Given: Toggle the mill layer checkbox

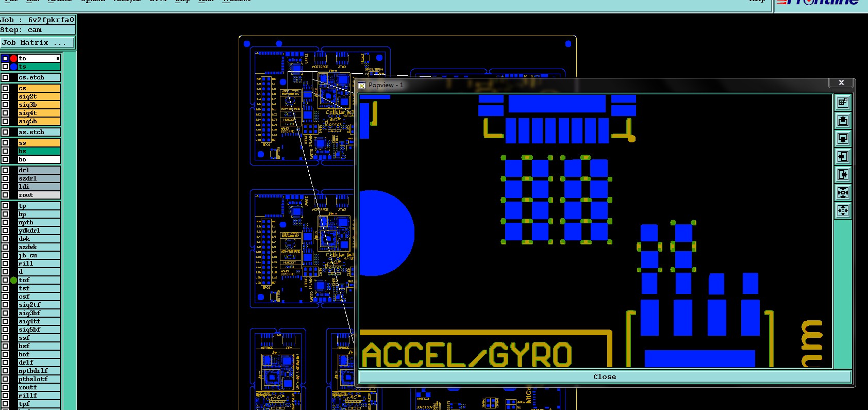Looking at the screenshot, I should pos(5,264).
